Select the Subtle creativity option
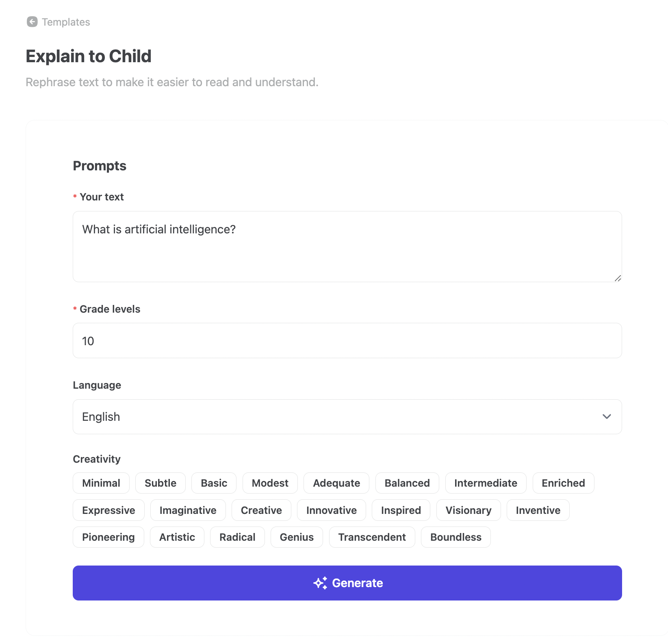The height and width of the screenshot is (644, 668). coord(160,483)
